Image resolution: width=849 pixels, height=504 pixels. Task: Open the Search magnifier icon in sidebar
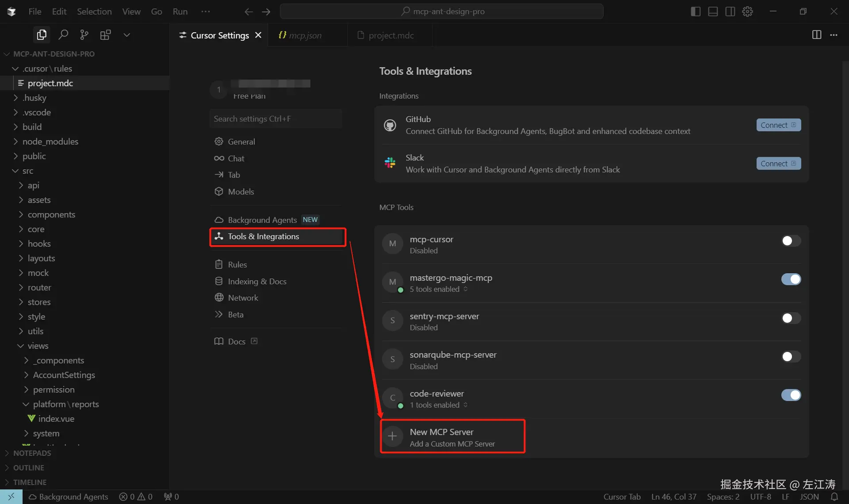tap(63, 35)
